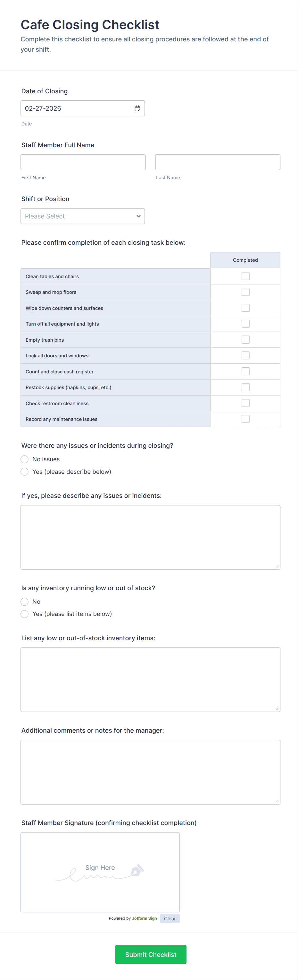
Task: Click the issues description text area
Action: pos(150,537)
